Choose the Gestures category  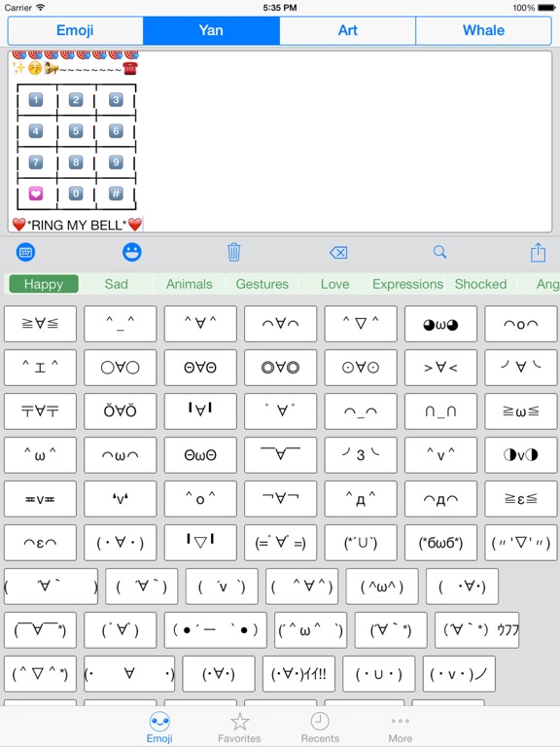pyautogui.click(x=262, y=284)
